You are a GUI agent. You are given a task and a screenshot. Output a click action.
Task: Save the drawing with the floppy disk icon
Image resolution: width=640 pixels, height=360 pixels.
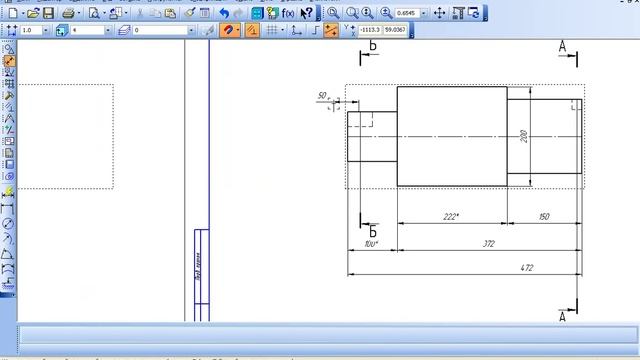[x=49, y=13]
